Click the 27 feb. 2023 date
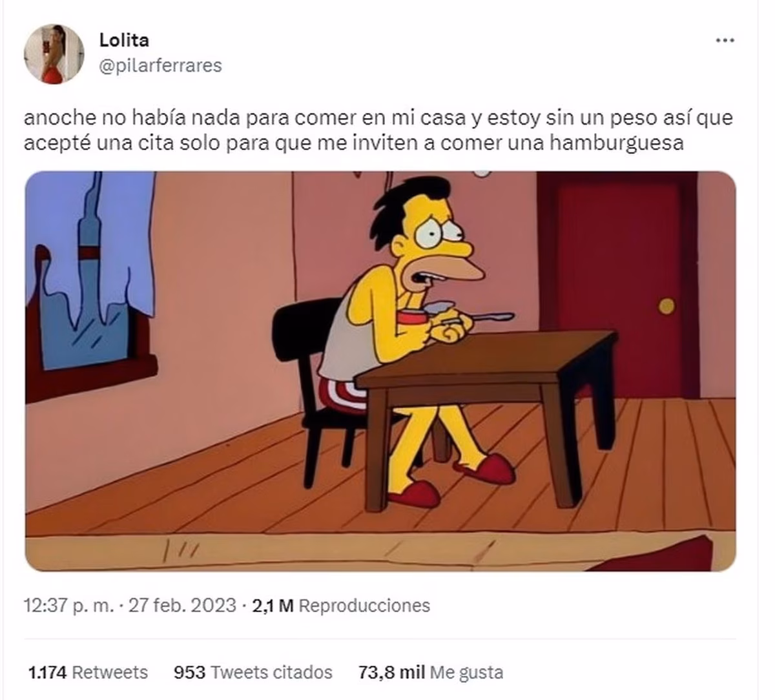Viewport: 775px width, 700px height. click(183, 606)
